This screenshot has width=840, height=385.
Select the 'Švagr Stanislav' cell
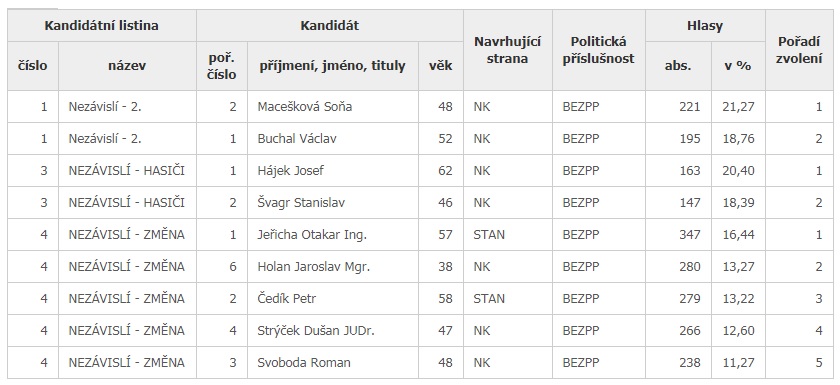(x=301, y=203)
